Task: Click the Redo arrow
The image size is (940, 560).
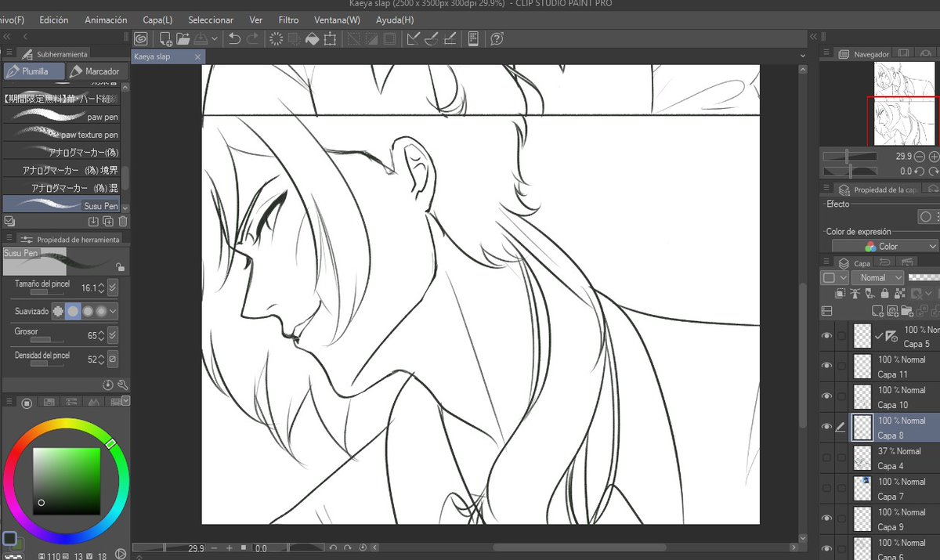Action: (252, 38)
